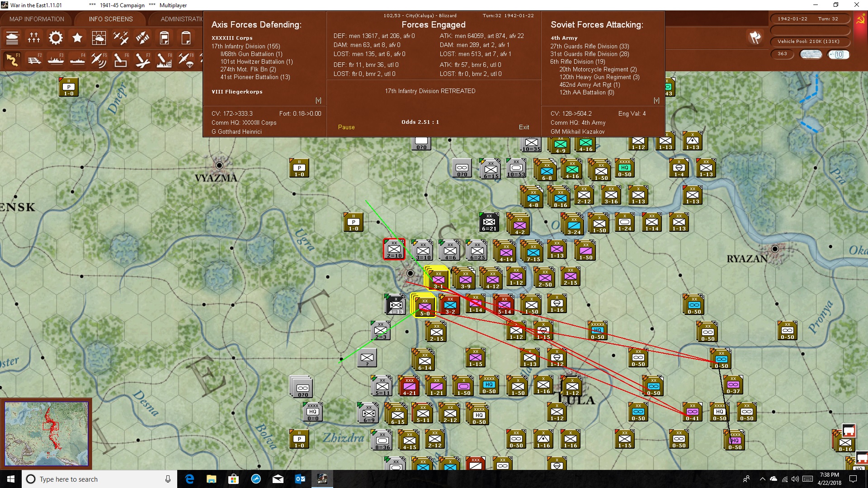Open the air doctrine planes icon
Image resolution: width=868 pixels, height=488 pixels.
coord(121,38)
